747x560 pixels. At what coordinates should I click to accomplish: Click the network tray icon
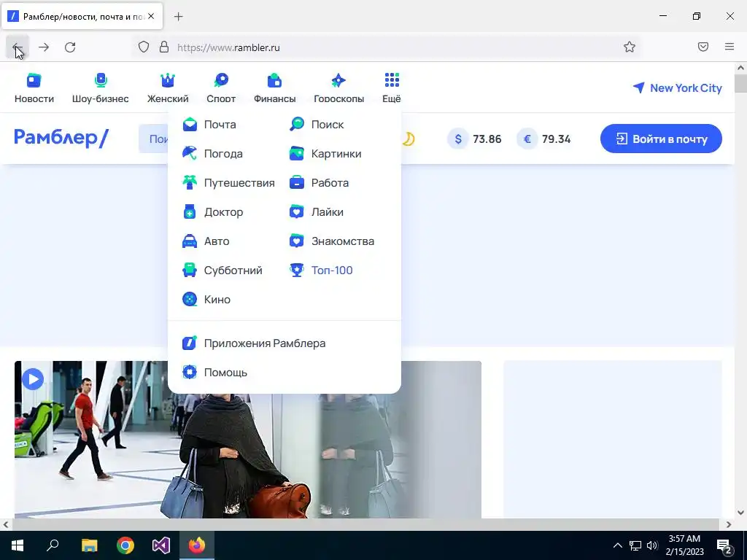point(635,545)
